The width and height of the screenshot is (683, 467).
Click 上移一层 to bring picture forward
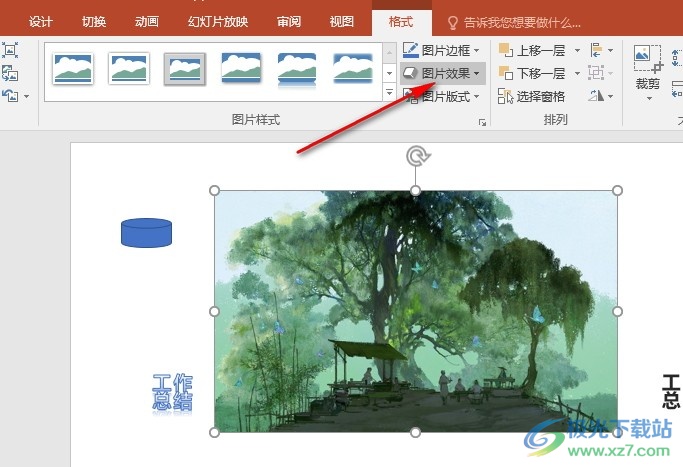coord(532,51)
